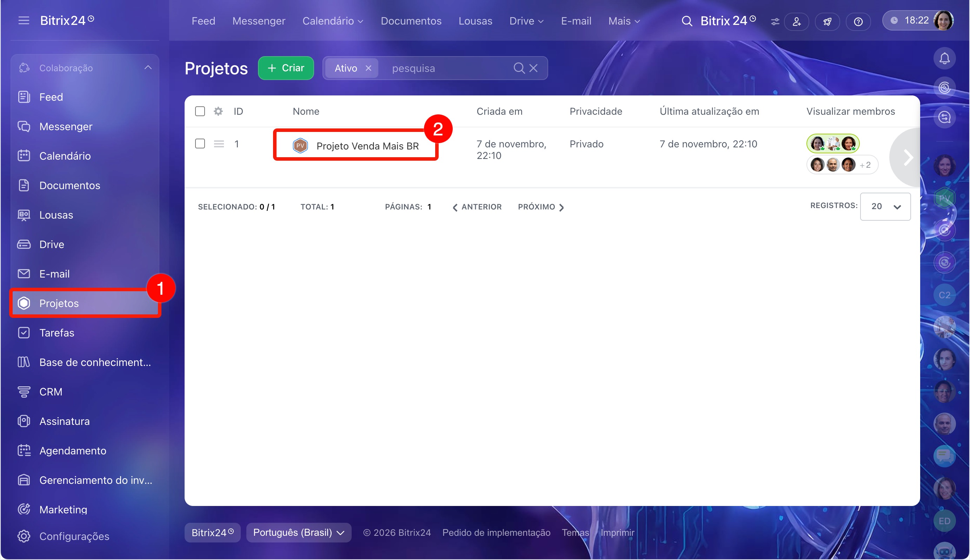The height and width of the screenshot is (560, 970).
Task: Click the Imprimir footer link
Action: tap(617, 533)
